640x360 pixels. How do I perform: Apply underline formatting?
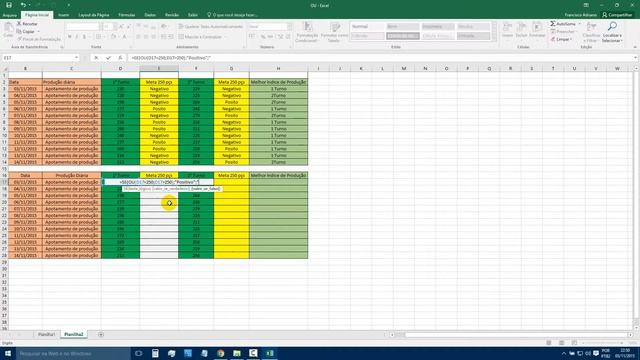84,37
